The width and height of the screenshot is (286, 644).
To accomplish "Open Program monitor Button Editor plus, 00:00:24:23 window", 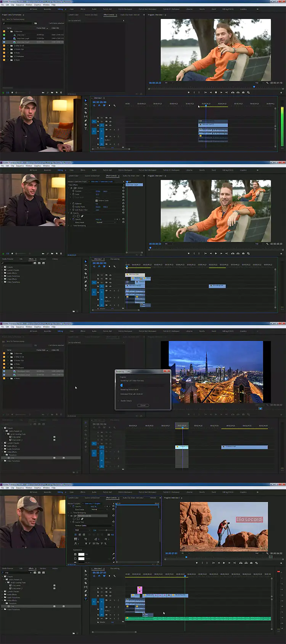I will point(281,92).
